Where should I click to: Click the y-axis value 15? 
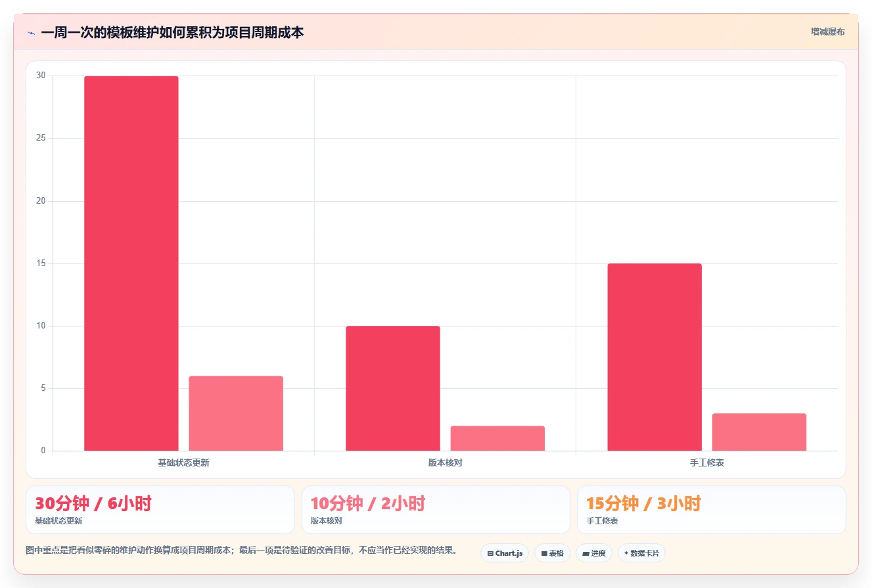click(x=41, y=263)
